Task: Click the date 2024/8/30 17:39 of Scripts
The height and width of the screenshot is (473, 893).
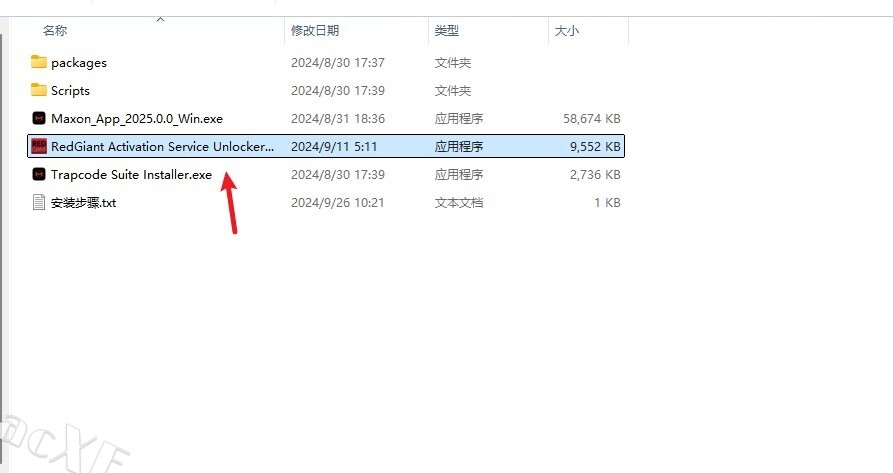Action: (x=338, y=91)
